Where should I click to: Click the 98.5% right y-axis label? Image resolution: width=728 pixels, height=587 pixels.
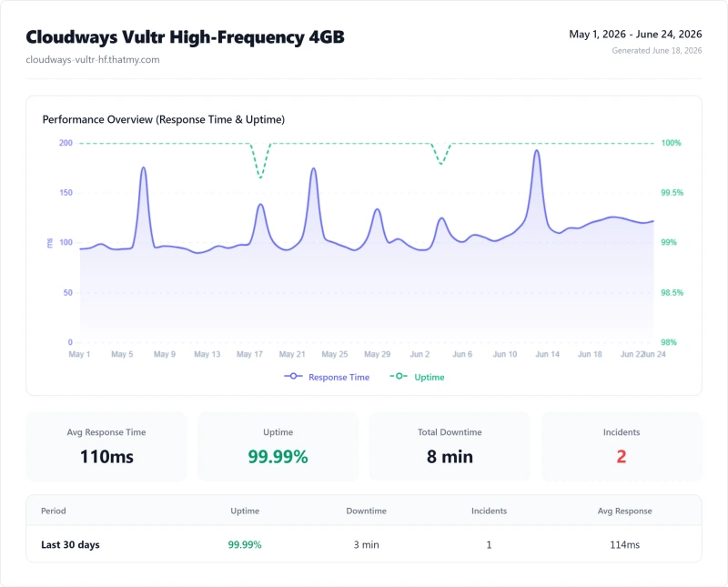[672, 292]
